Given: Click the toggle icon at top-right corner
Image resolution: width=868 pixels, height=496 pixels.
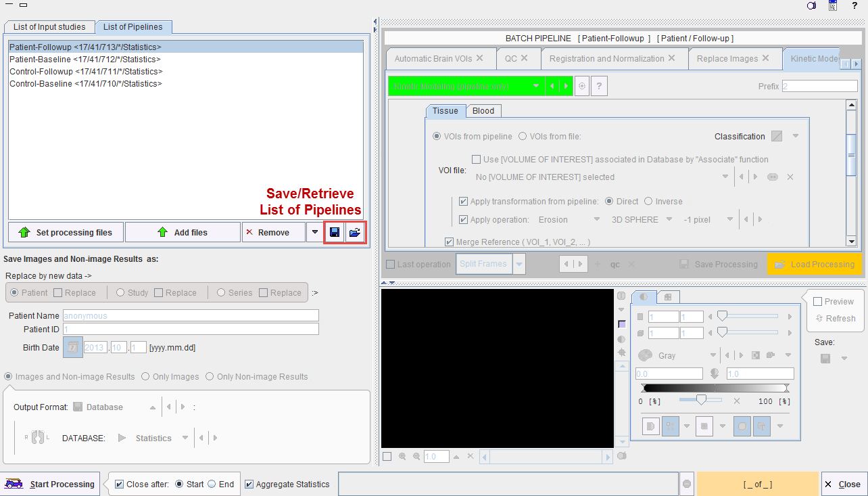Looking at the screenshot, I should point(812,5).
